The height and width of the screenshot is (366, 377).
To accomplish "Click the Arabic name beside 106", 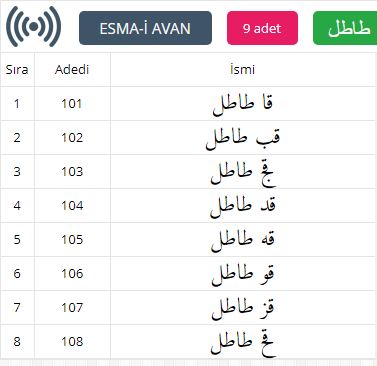I will [243, 274].
